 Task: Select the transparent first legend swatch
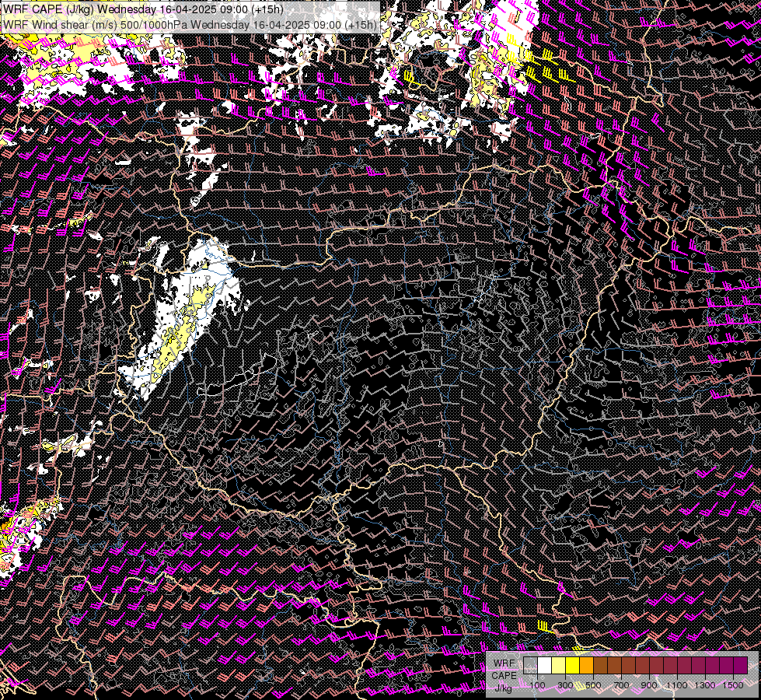[530, 666]
